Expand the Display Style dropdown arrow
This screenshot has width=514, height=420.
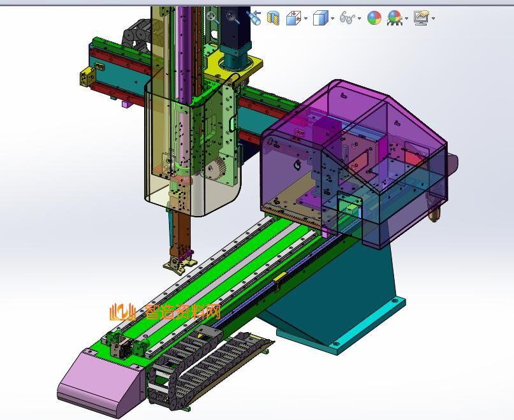coord(333,18)
